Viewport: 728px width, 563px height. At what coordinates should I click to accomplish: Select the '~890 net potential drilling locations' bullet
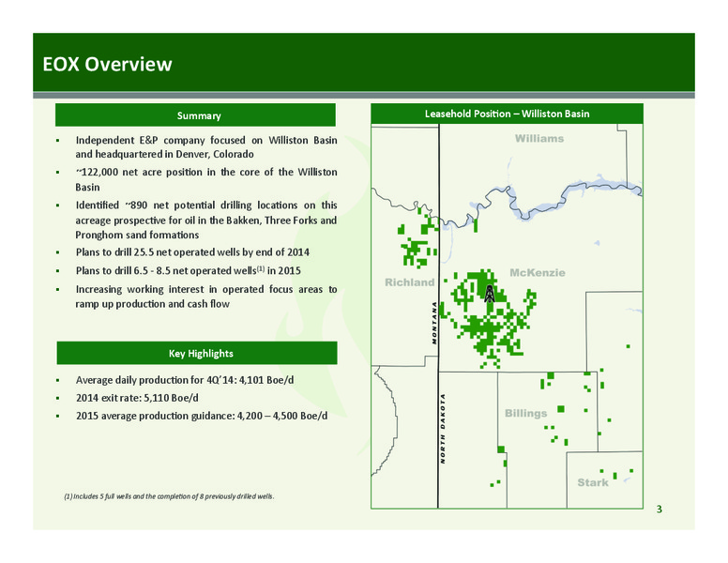coord(206,220)
